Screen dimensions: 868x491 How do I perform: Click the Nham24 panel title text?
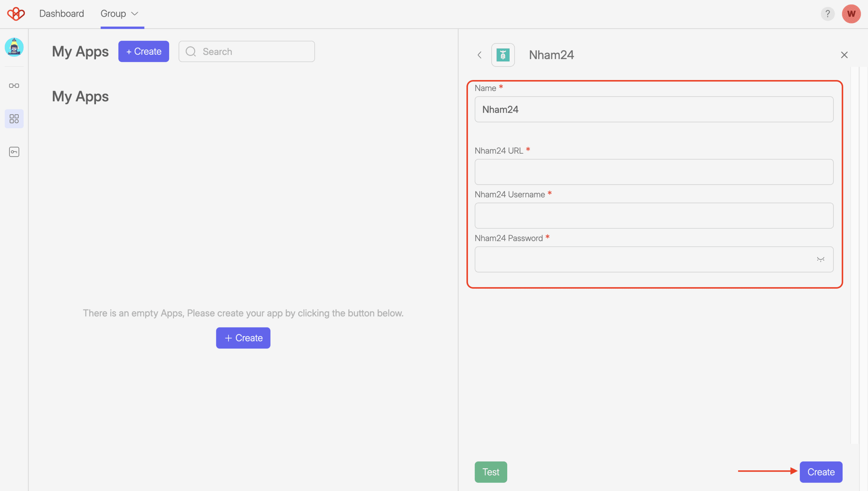(x=551, y=55)
